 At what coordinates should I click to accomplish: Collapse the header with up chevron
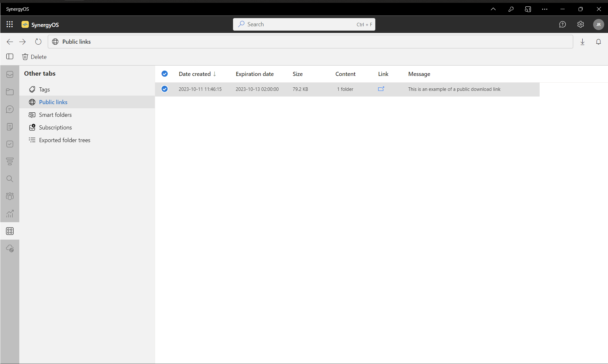493,9
